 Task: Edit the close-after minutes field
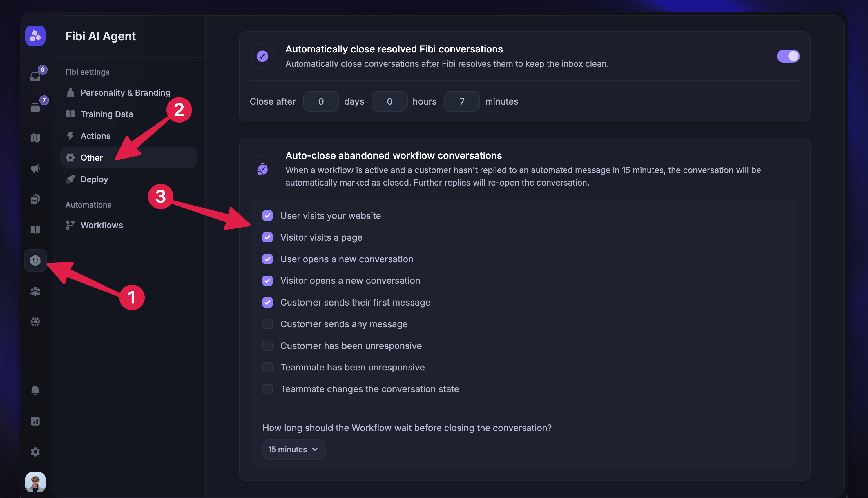click(x=461, y=101)
